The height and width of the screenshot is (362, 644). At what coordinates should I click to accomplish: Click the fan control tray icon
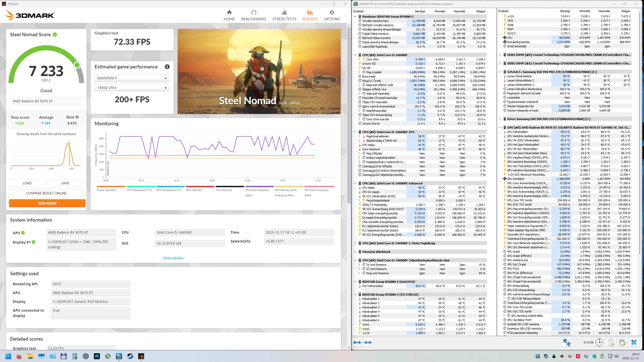pos(562,356)
